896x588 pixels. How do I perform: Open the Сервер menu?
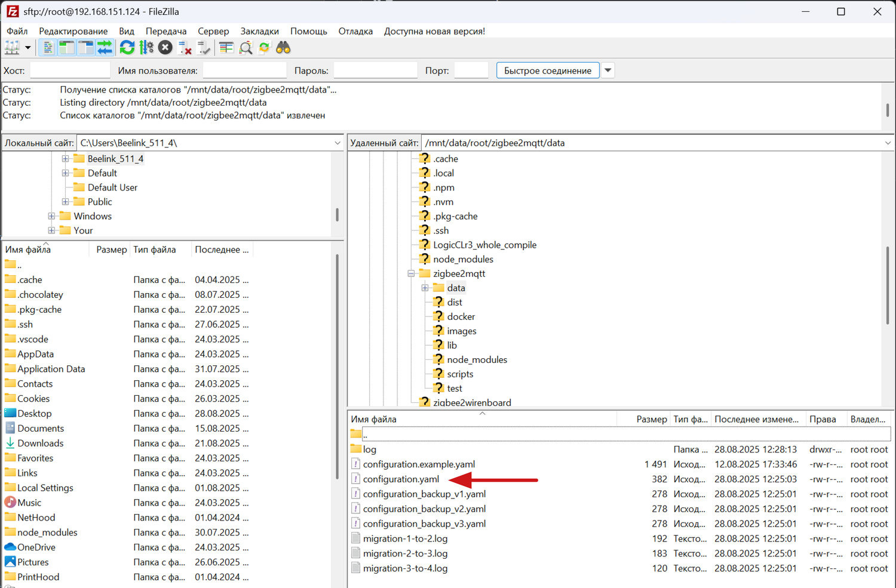[x=213, y=31]
